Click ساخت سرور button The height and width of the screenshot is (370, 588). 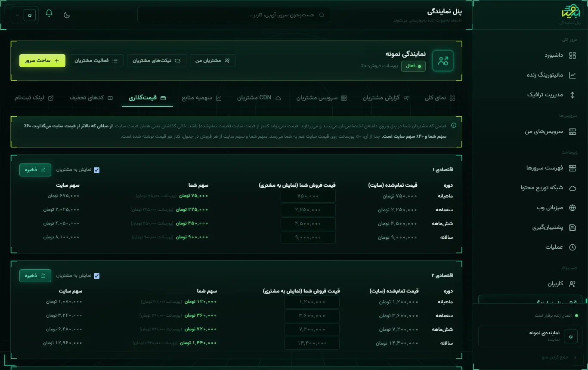[42, 61]
